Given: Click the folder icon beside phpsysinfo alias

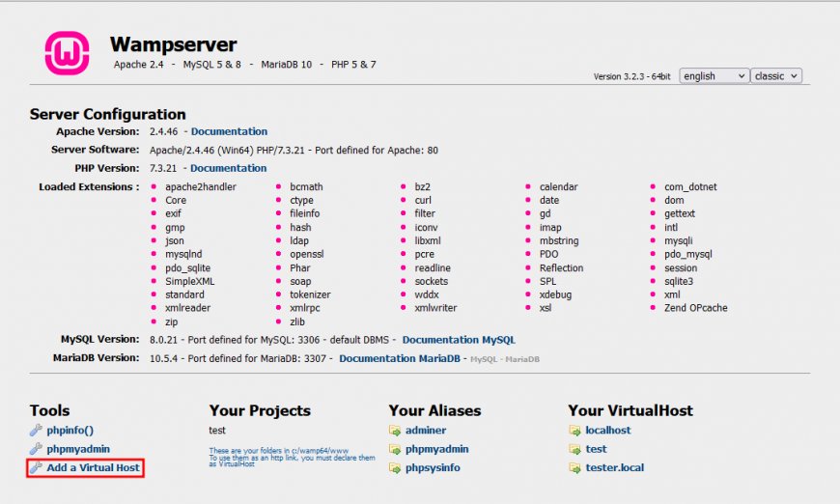Looking at the screenshot, I should (395, 468).
